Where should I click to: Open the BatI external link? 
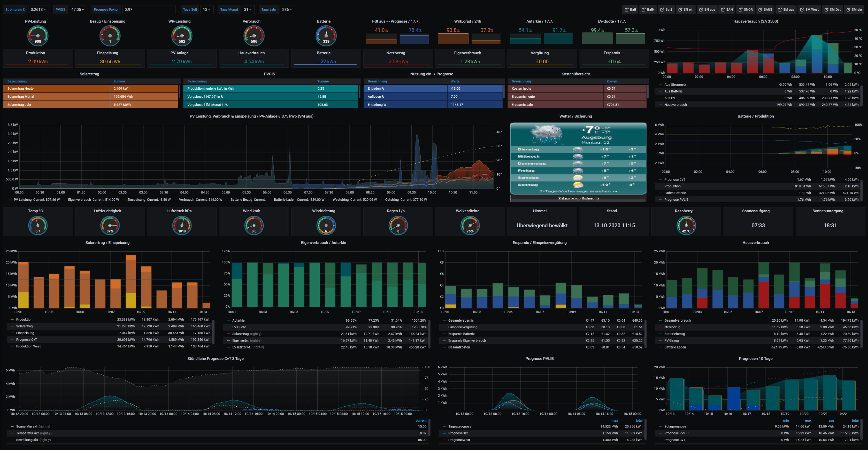[630, 10]
